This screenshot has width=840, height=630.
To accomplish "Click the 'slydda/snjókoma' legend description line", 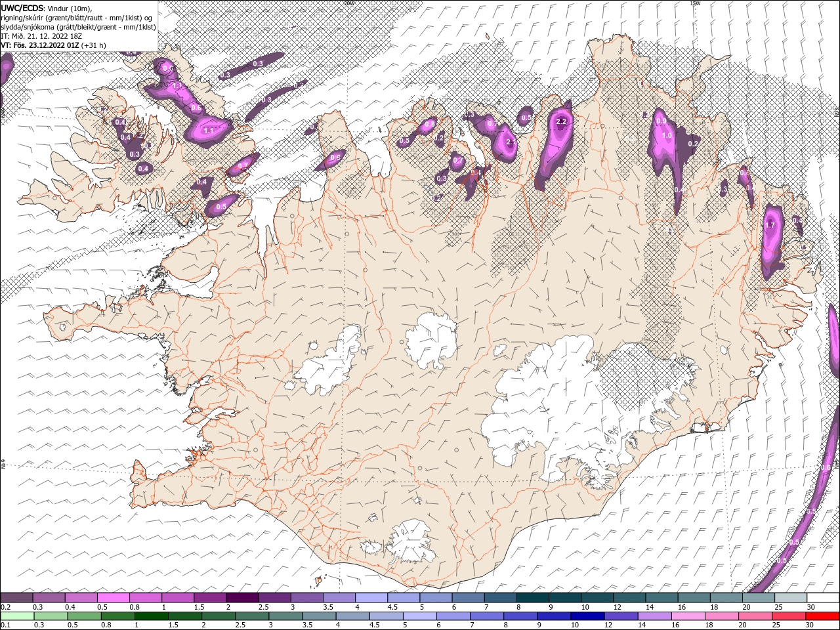I will pos(79,27).
